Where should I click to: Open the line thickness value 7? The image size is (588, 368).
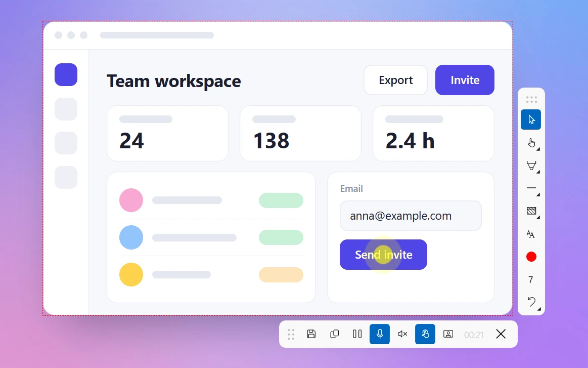pos(531,280)
